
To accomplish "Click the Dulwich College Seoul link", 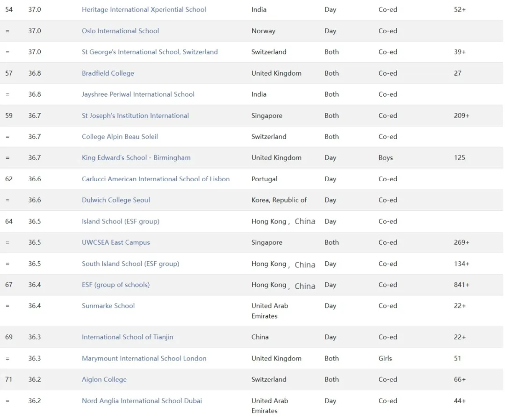I will click(x=116, y=200).
